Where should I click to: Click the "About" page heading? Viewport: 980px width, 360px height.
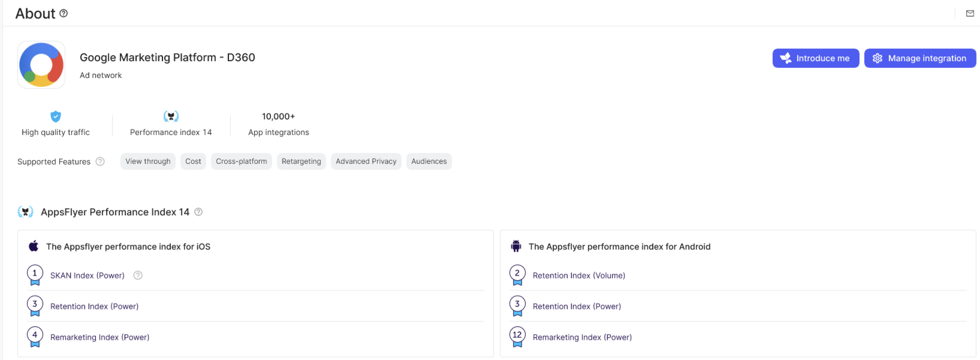(x=35, y=14)
